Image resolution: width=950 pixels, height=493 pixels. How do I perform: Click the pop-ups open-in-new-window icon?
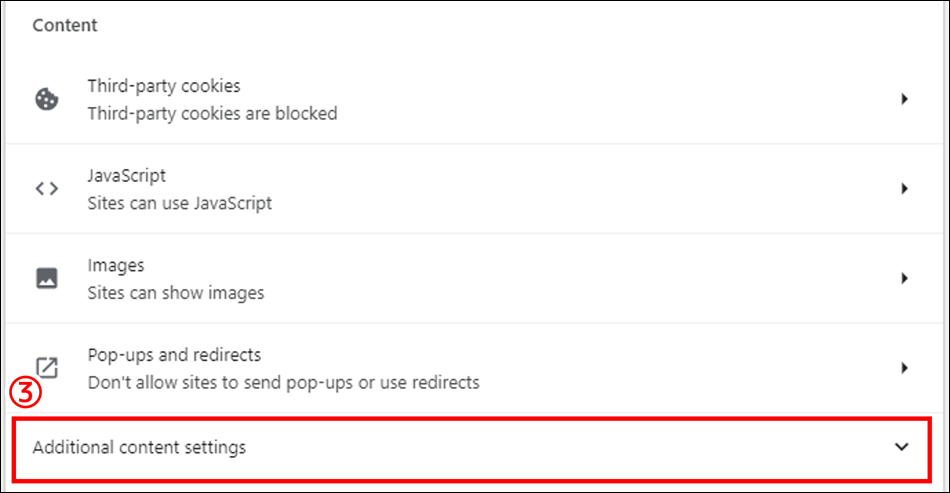47,368
